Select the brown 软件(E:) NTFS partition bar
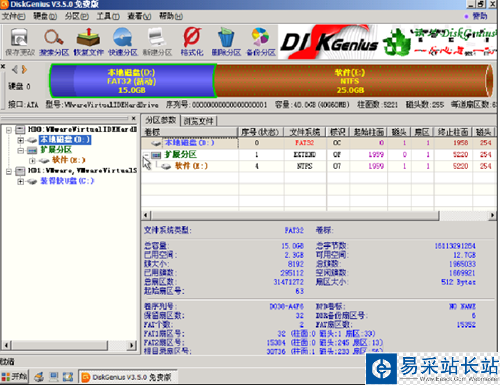The height and width of the screenshot is (385, 500). [x=353, y=81]
